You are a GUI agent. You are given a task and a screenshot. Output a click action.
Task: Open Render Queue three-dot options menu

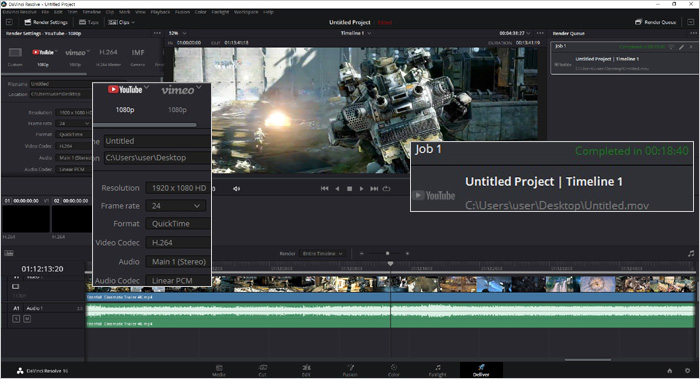[693, 33]
